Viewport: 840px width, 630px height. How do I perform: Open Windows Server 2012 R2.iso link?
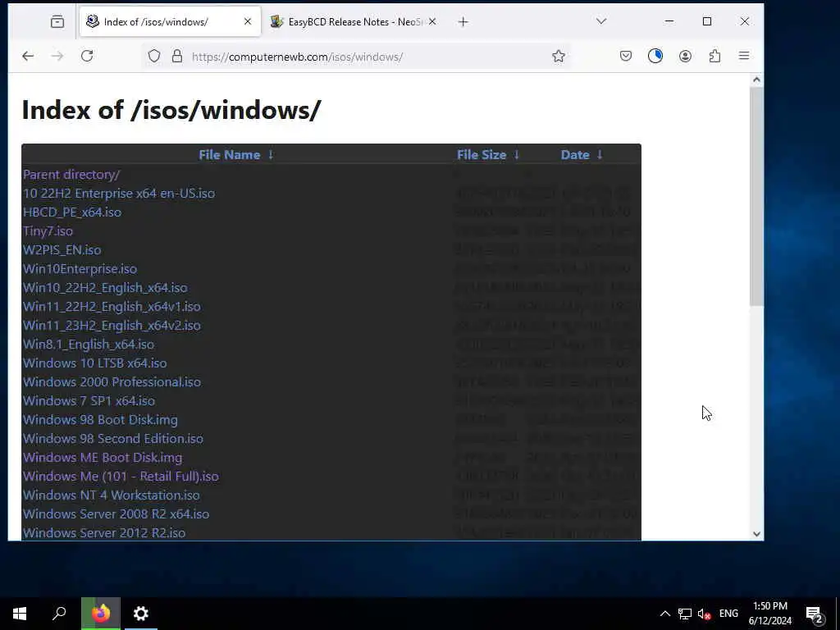point(104,533)
